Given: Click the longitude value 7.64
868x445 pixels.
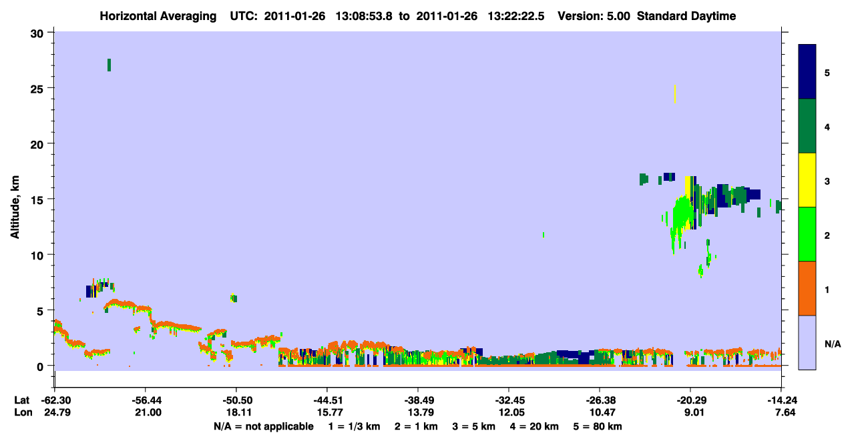Looking at the screenshot, I should (786, 413).
